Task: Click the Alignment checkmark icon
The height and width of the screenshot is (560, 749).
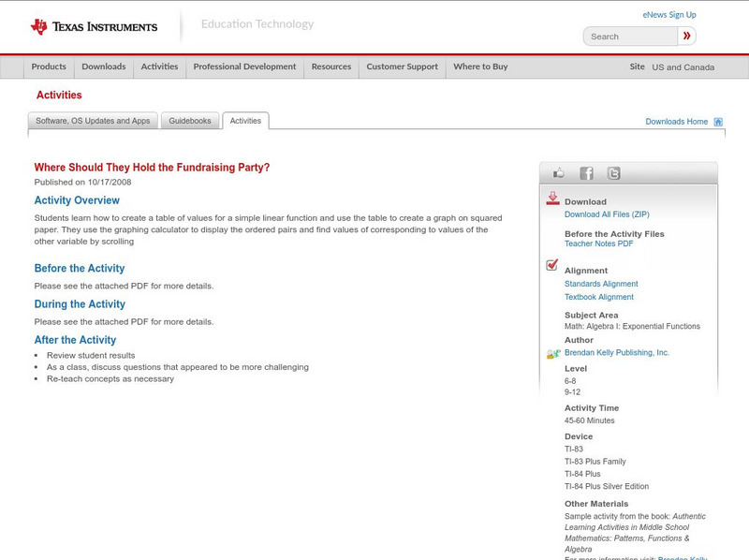Action: [x=552, y=265]
